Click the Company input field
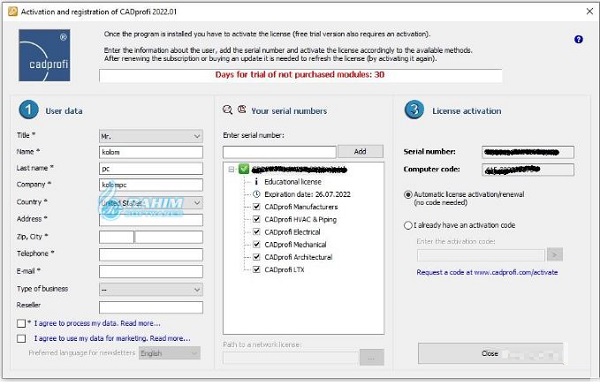600x386 pixels. pyautogui.click(x=151, y=185)
